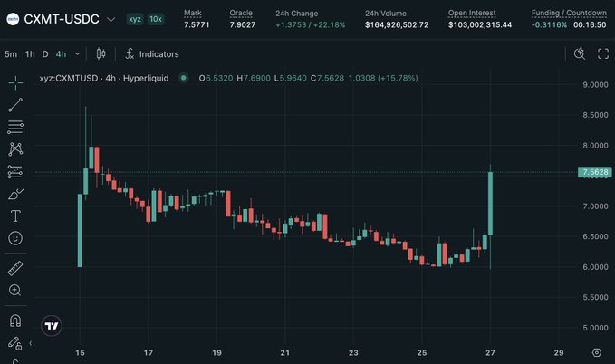615x364 pixels.
Task: Click the funding rate -0.3116%
Action: (x=549, y=24)
